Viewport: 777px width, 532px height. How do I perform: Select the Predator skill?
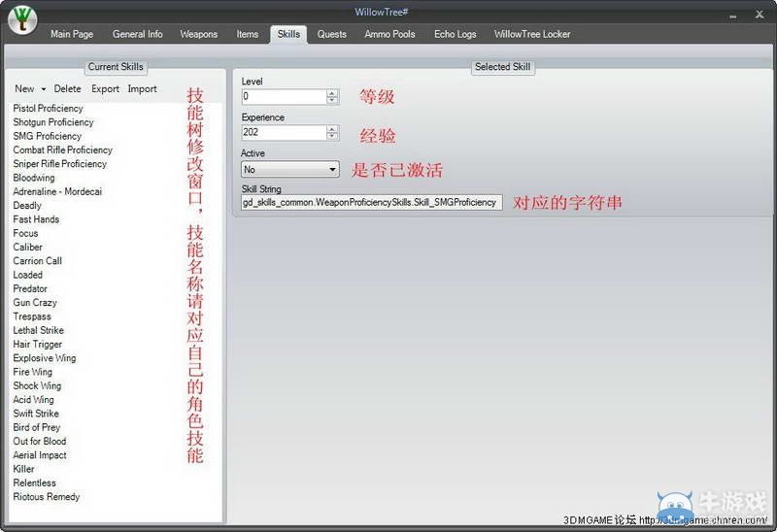click(x=30, y=288)
